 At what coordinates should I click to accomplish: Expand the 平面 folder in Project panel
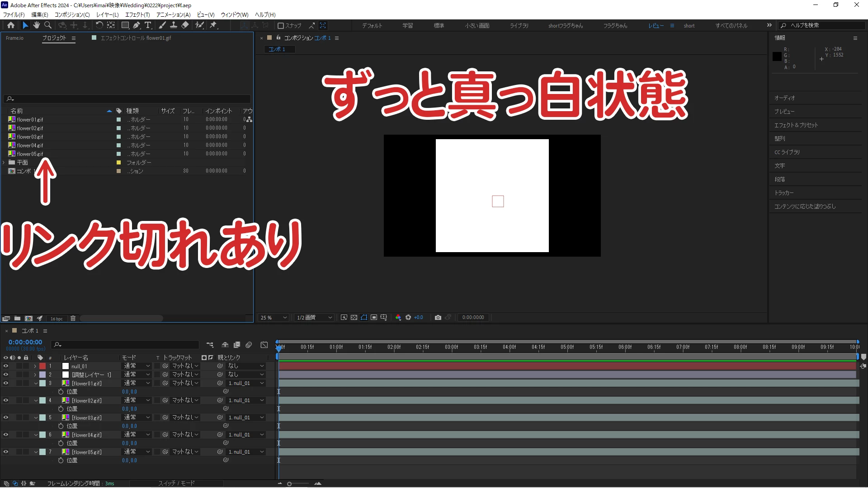(4, 162)
